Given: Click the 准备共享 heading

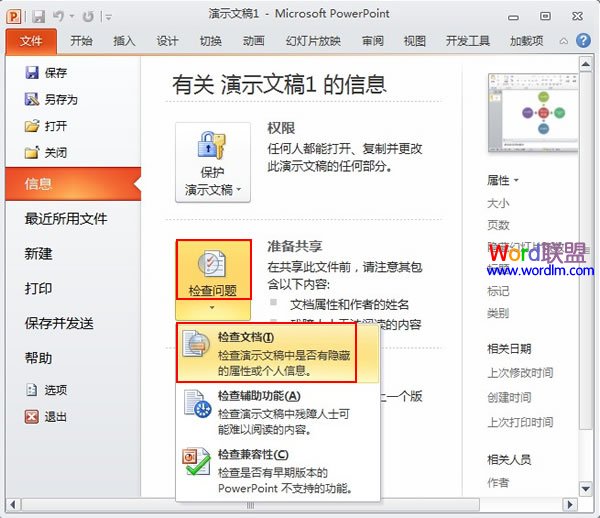Looking at the screenshot, I should click(x=295, y=246).
